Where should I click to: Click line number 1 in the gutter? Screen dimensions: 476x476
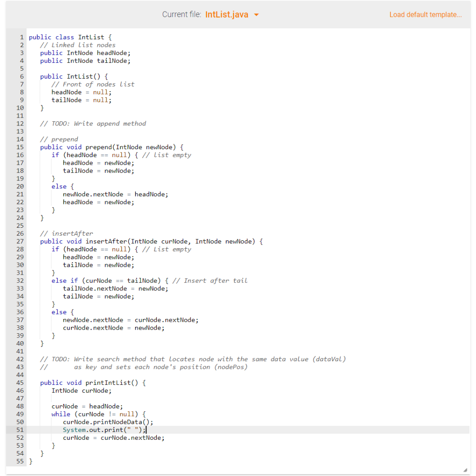pyautogui.click(x=22, y=37)
